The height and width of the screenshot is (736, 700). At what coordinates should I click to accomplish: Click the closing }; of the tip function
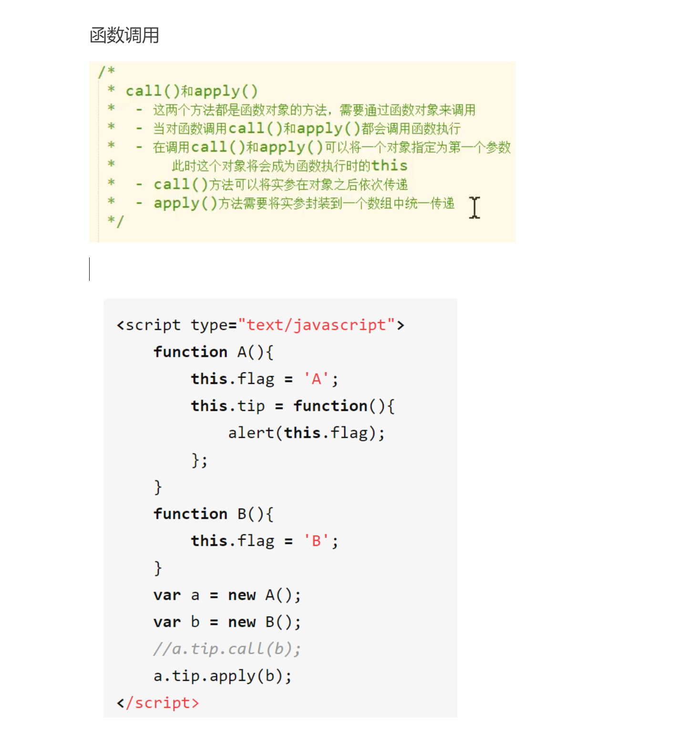(x=199, y=460)
